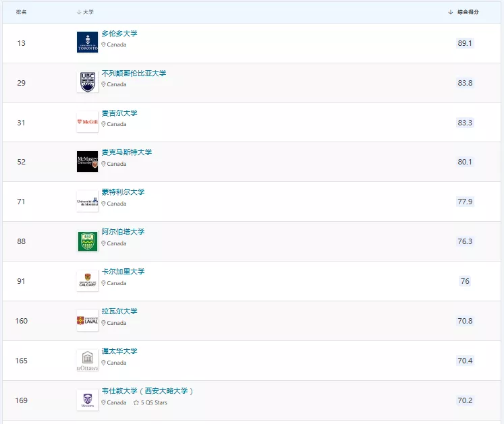Click the location pin icon under 卡尔加里大学

[103, 283]
